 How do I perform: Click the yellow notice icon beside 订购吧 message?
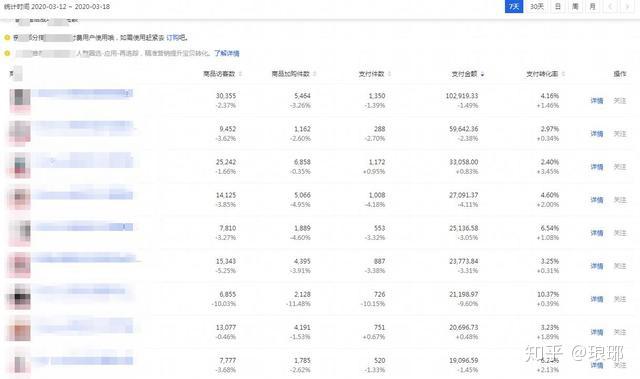coord(7,38)
